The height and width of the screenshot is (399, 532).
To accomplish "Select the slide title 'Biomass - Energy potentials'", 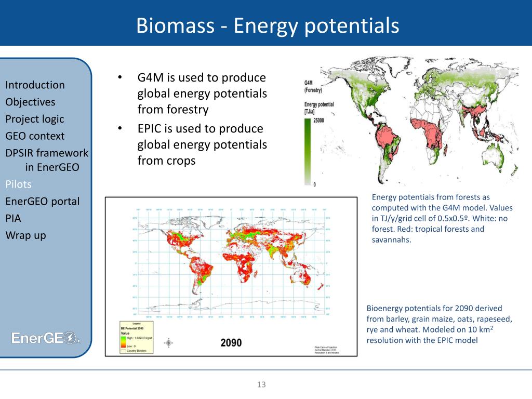I will click(268, 25).
